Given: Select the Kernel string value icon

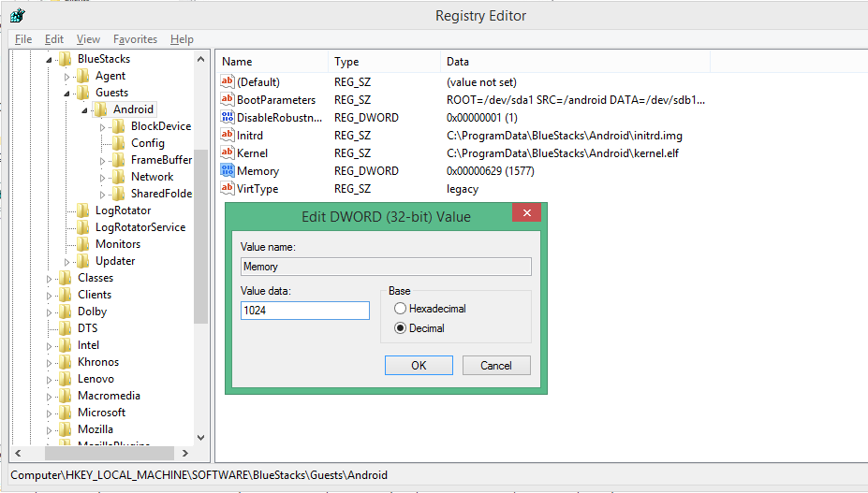Looking at the screenshot, I should tap(227, 152).
